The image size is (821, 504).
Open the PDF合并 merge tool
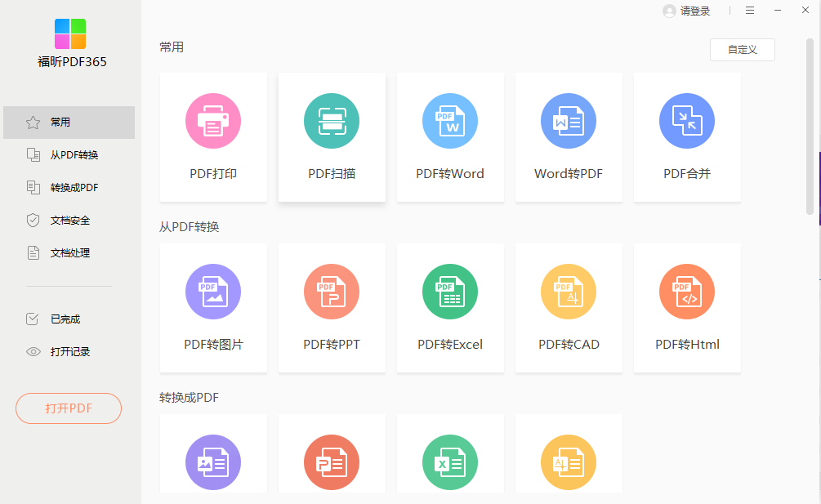[687, 136]
